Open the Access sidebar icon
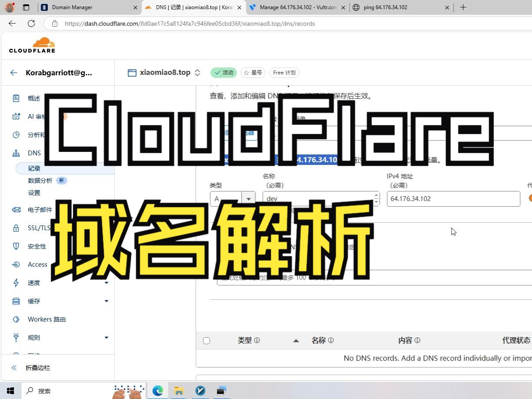532x399 pixels. pyautogui.click(x=16, y=265)
